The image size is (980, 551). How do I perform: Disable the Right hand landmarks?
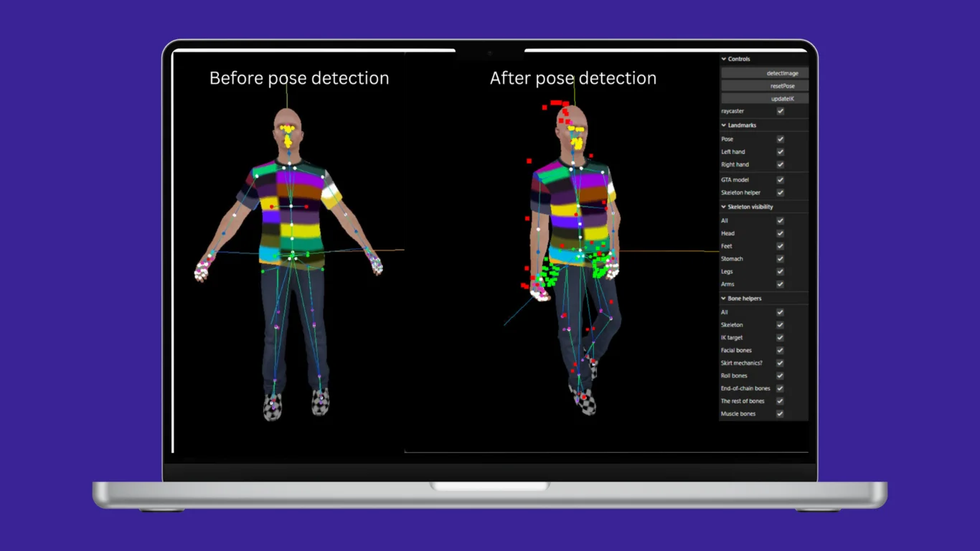tap(780, 164)
